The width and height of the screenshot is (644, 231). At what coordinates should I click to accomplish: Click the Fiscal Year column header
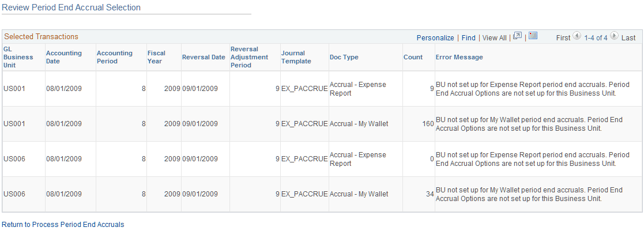pos(156,57)
